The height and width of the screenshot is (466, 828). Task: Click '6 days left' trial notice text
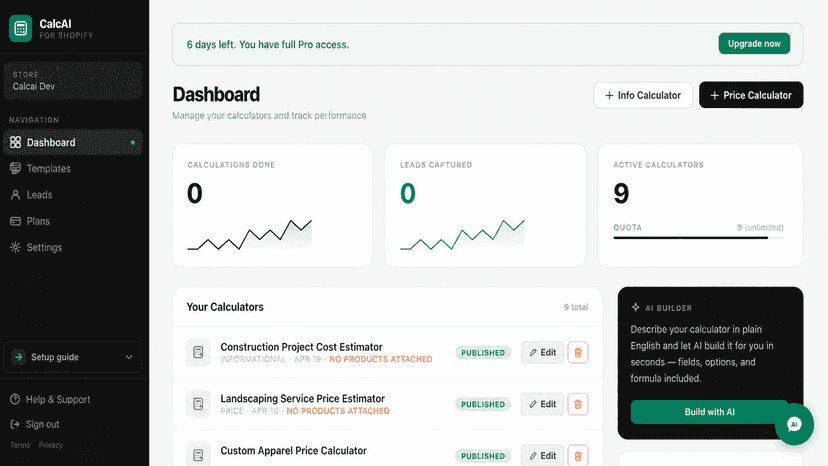click(x=268, y=45)
